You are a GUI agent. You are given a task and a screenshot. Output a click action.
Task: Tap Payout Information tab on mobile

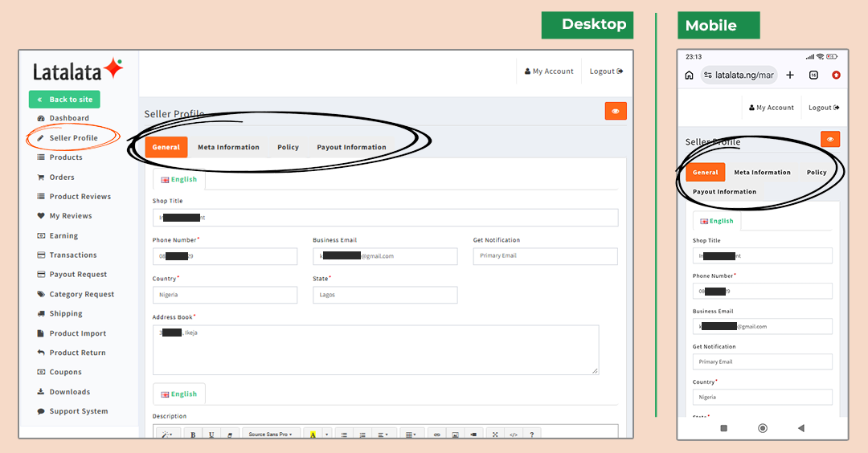(x=725, y=192)
